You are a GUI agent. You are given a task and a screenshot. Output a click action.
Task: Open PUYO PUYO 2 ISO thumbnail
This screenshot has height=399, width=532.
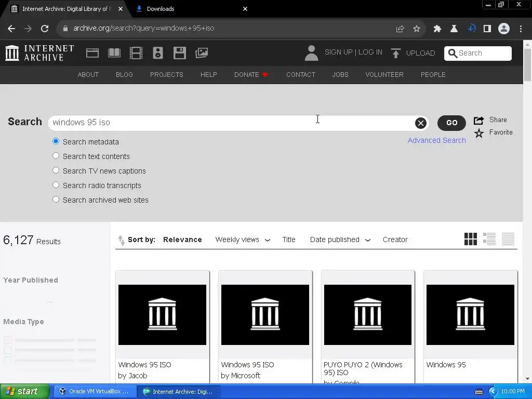click(x=368, y=315)
